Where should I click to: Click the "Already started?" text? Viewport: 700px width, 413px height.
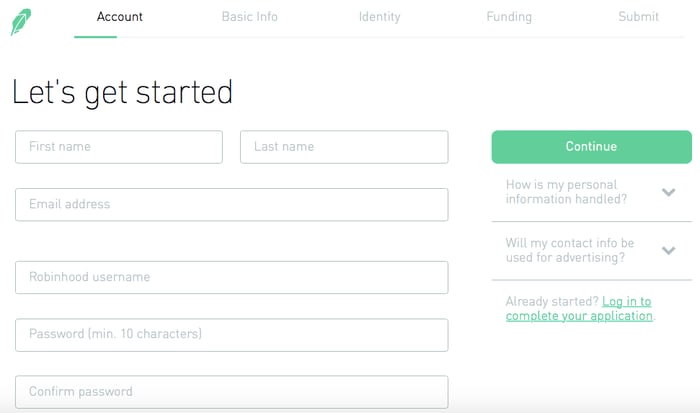pos(552,301)
